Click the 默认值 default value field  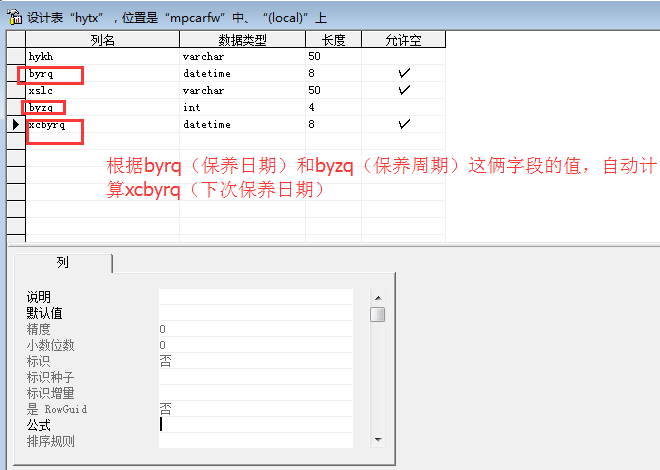pos(255,312)
